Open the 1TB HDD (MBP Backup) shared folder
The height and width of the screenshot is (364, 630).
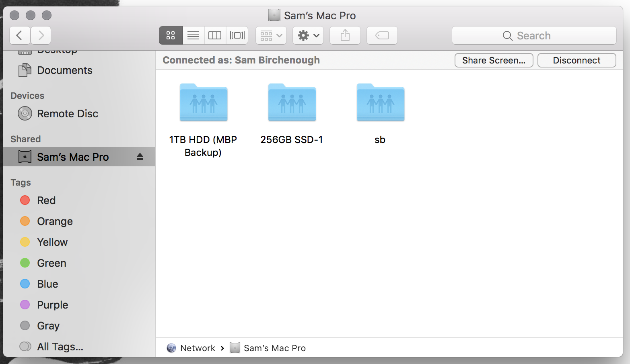coord(204,102)
